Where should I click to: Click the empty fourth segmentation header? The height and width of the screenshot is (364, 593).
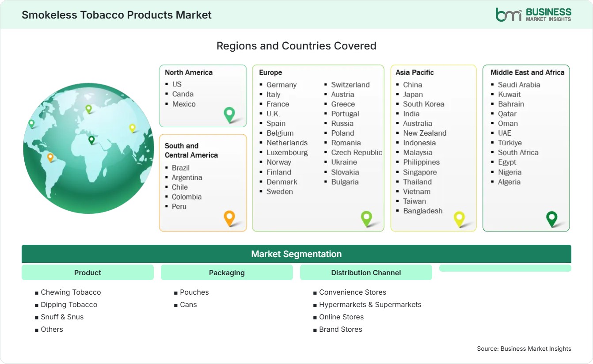click(x=505, y=268)
